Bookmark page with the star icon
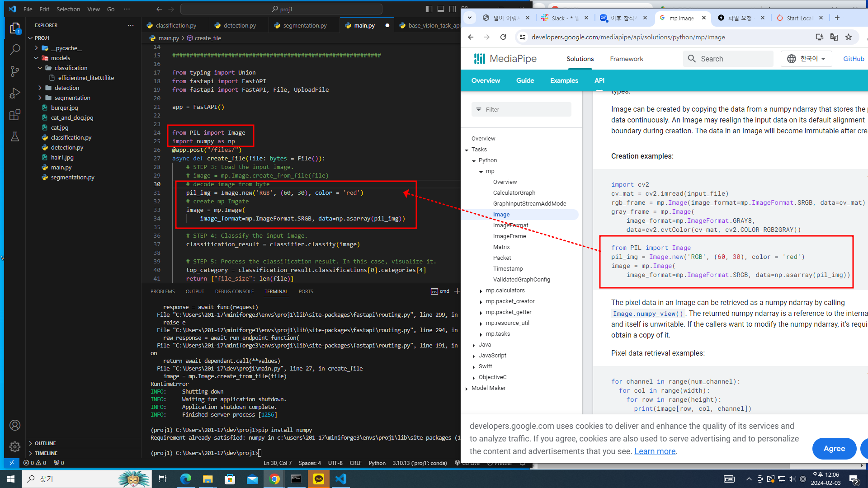The height and width of the screenshot is (488, 868). coord(849,37)
